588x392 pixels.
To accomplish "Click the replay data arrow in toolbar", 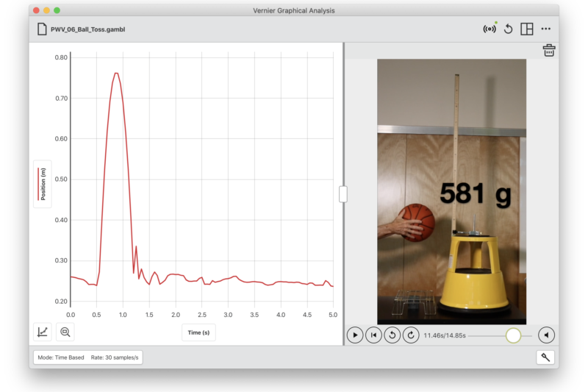I will [x=508, y=29].
